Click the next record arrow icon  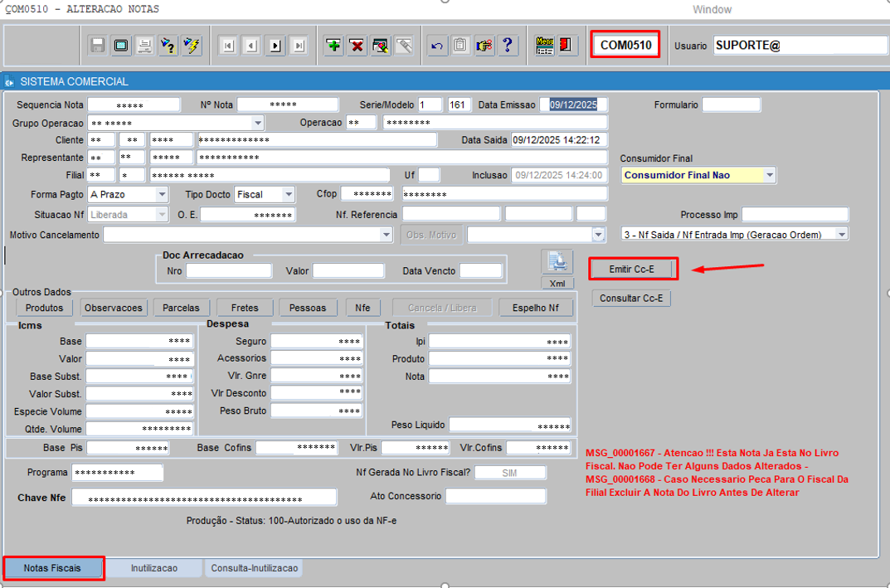(275, 46)
